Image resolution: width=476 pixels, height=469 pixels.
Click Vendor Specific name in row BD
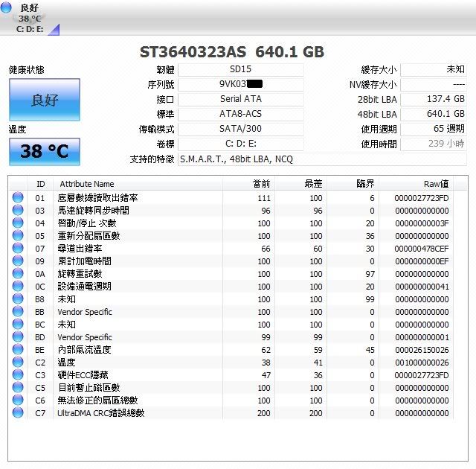point(85,337)
